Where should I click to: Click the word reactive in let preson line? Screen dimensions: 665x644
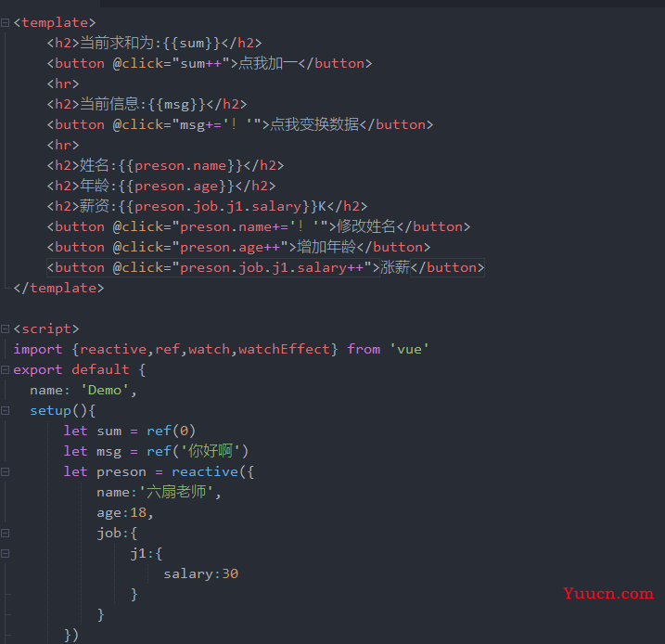point(205,471)
